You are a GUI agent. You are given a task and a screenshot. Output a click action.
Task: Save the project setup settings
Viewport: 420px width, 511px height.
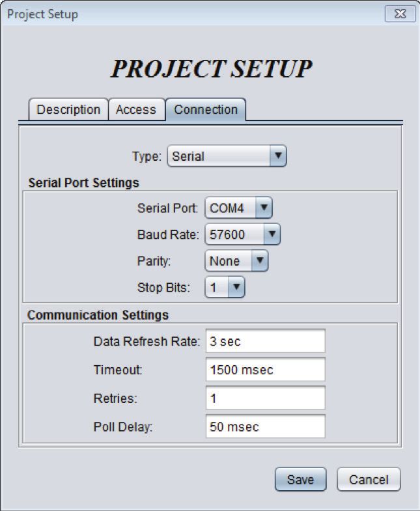tap(301, 479)
